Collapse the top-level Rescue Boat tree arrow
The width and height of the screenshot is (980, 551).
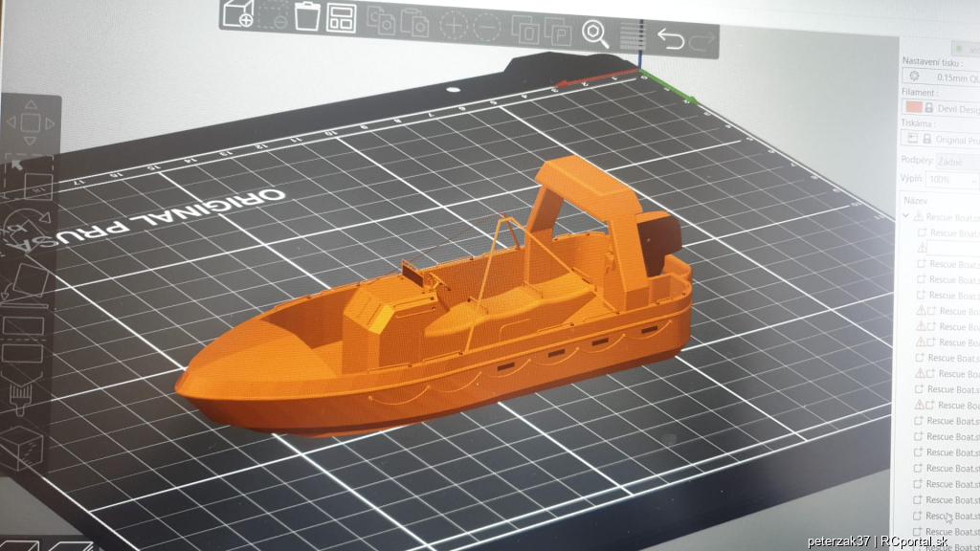(x=905, y=216)
